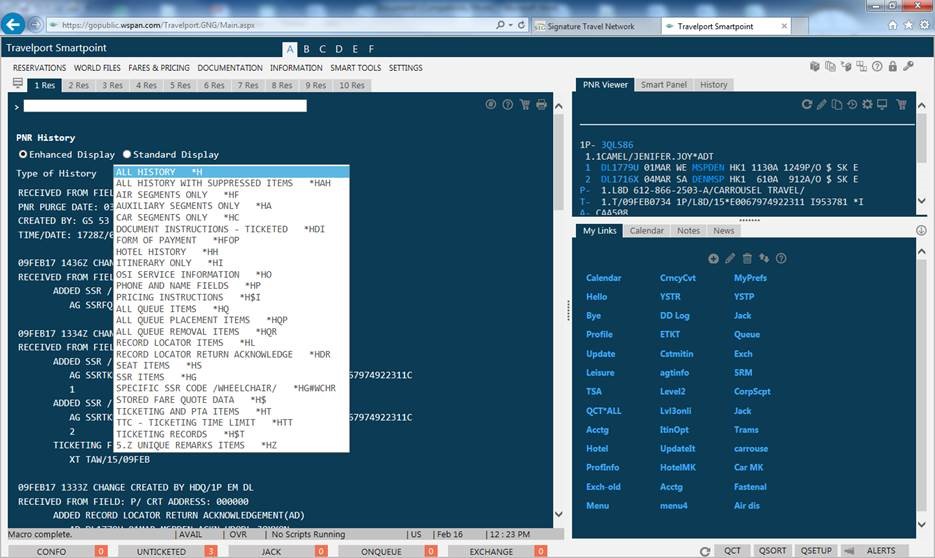The width and height of the screenshot is (935, 558).
Task: Select Standard Display radio button
Action: tap(126, 154)
